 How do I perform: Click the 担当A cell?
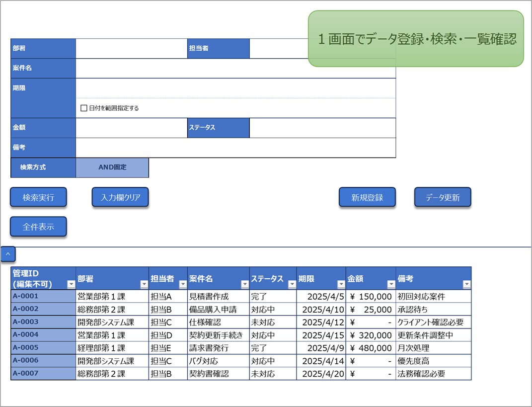tap(168, 296)
